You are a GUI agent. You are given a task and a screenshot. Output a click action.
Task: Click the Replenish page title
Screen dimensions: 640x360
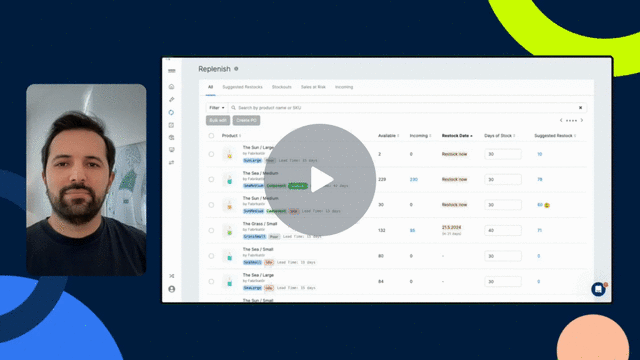click(x=214, y=69)
